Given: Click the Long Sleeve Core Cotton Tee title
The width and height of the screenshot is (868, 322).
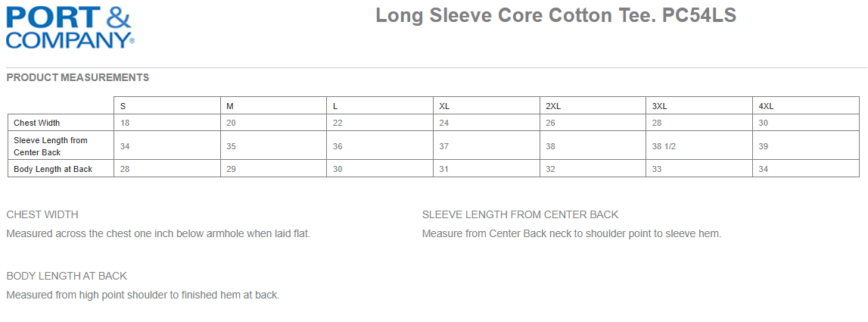Looking at the screenshot, I should pos(555,16).
